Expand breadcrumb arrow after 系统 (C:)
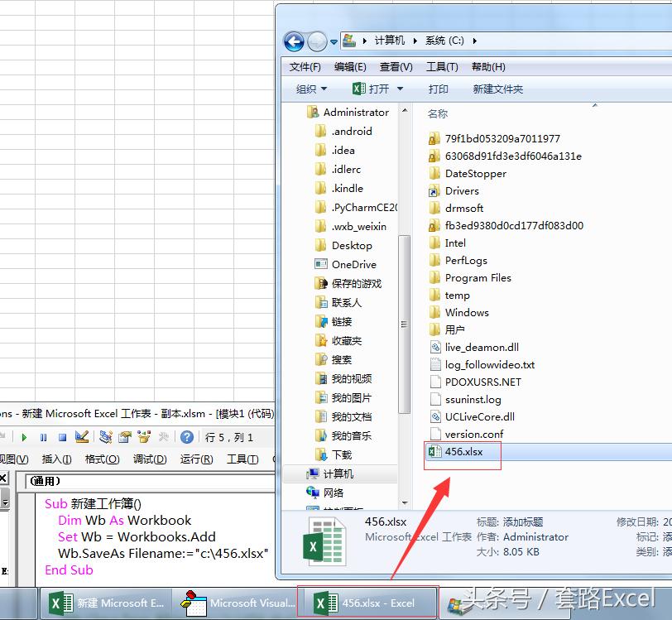Viewport: 672px width, 620px height. tap(474, 41)
